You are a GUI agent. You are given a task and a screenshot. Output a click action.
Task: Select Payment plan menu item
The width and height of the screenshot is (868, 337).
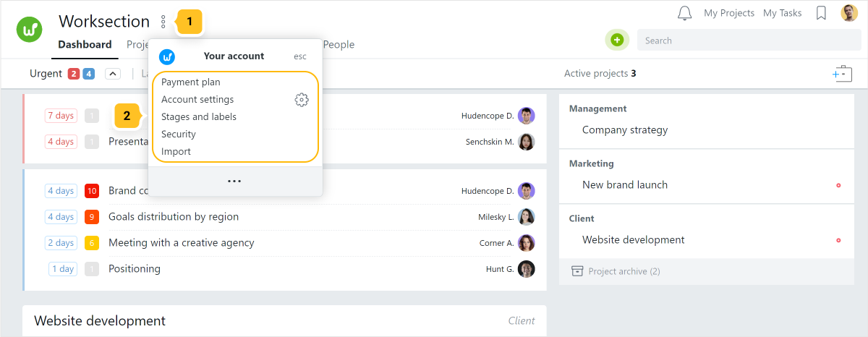191,82
